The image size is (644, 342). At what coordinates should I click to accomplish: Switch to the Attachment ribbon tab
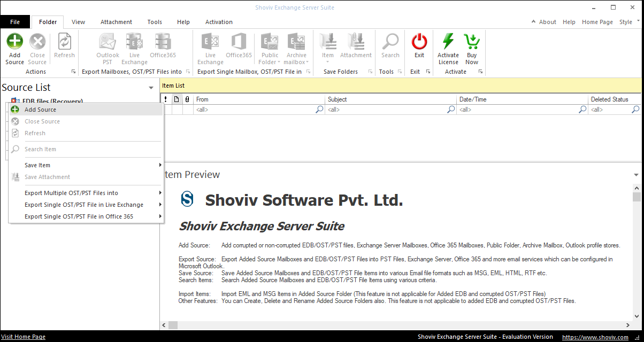[116, 22]
